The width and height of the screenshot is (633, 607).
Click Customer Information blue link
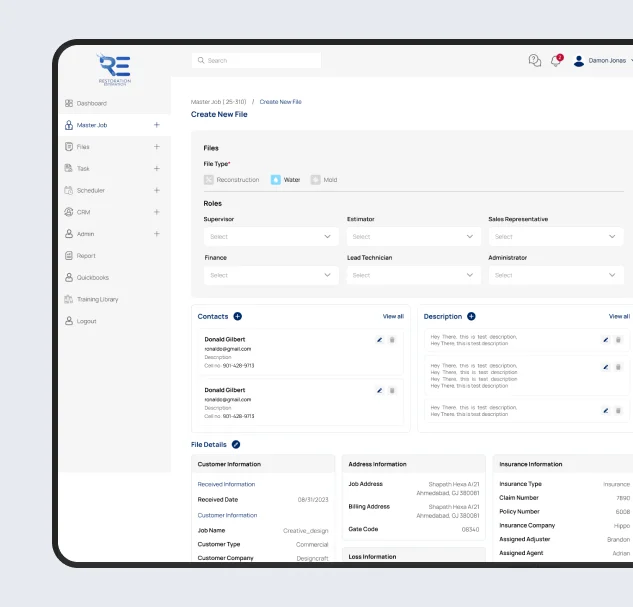pyautogui.click(x=227, y=515)
